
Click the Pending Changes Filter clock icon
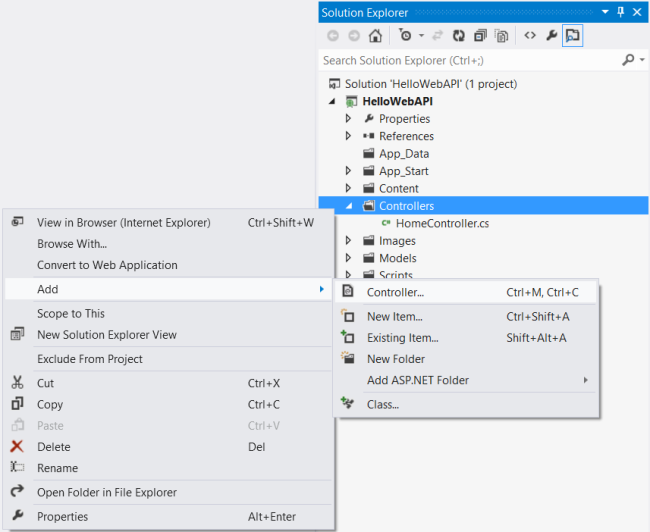(x=404, y=36)
